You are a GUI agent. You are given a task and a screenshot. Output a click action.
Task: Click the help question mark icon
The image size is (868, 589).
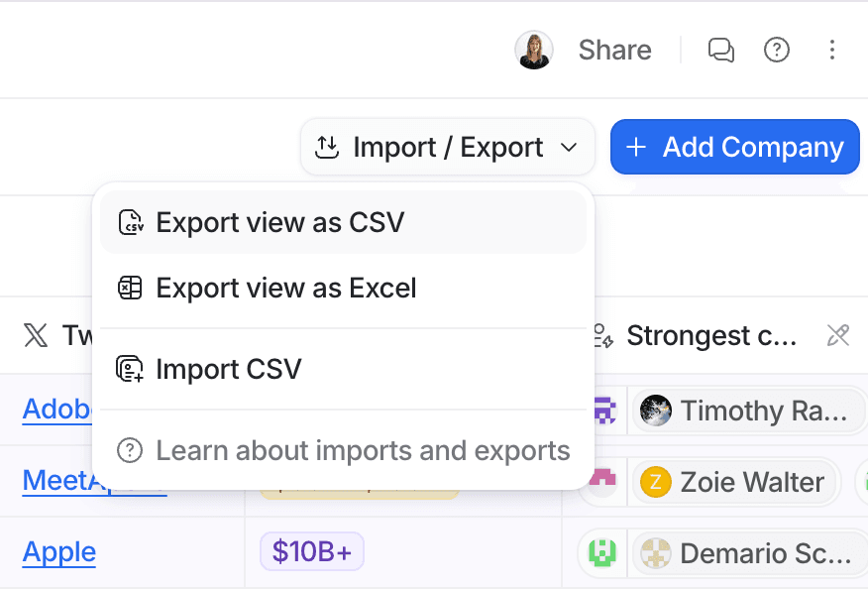coord(777,50)
